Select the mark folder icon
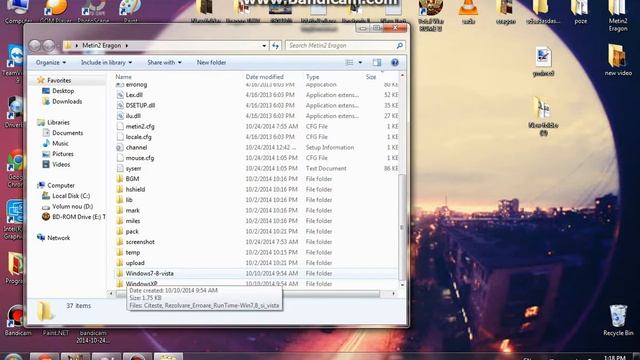This screenshot has width=640, height=360. click(x=120, y=210)
